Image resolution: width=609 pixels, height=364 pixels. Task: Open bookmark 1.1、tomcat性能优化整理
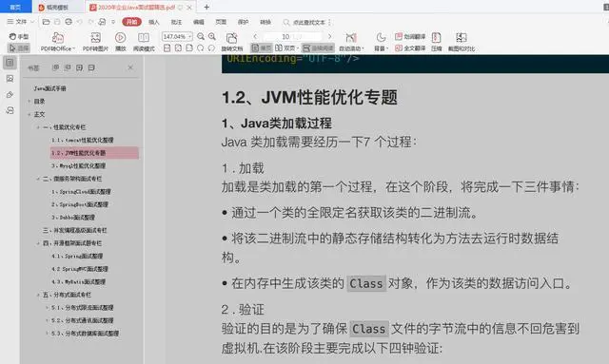(x=83, y=140)
